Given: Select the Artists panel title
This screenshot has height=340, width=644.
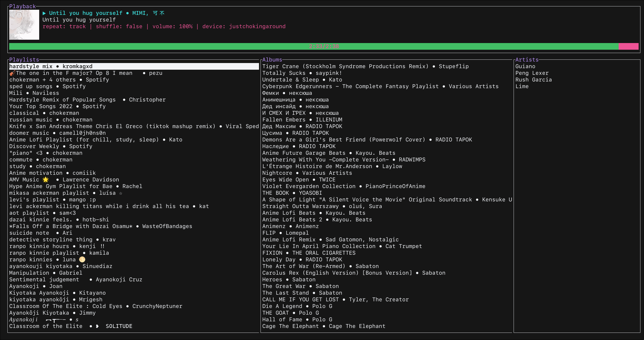Looking at the screenshot, I should click(x=527, y=60).
